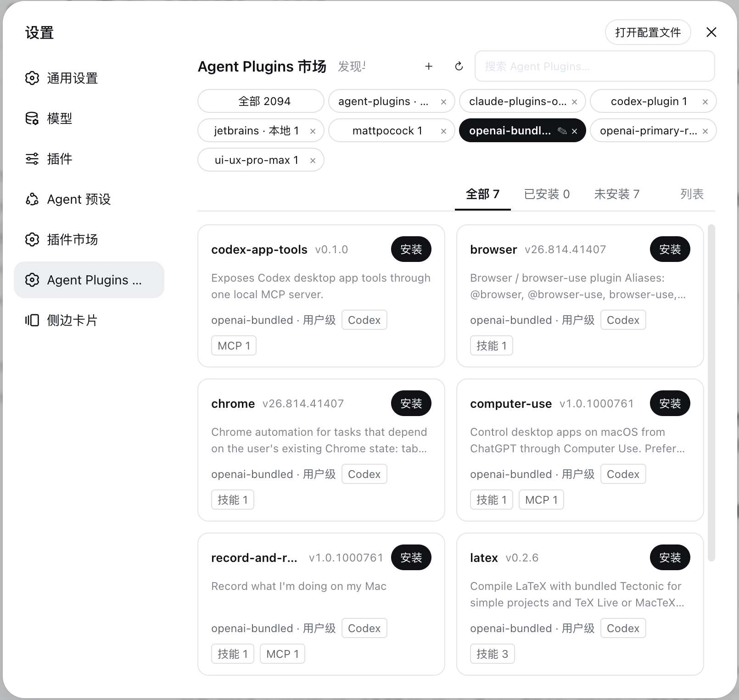Remove the codex-plugin 1 chip
The height and width of the screenshot is (700, 739).
705,102
